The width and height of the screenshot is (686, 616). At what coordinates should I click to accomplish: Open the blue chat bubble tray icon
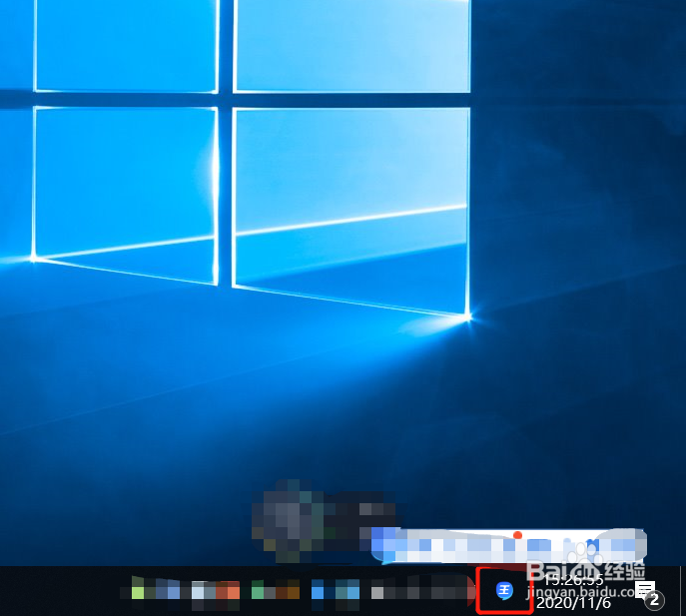504,591
